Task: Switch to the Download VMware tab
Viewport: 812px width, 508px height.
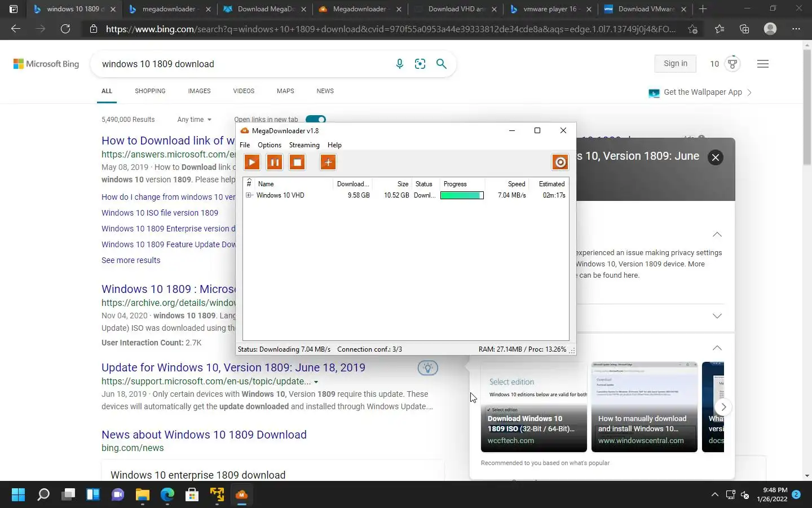Action: [646, 9]
